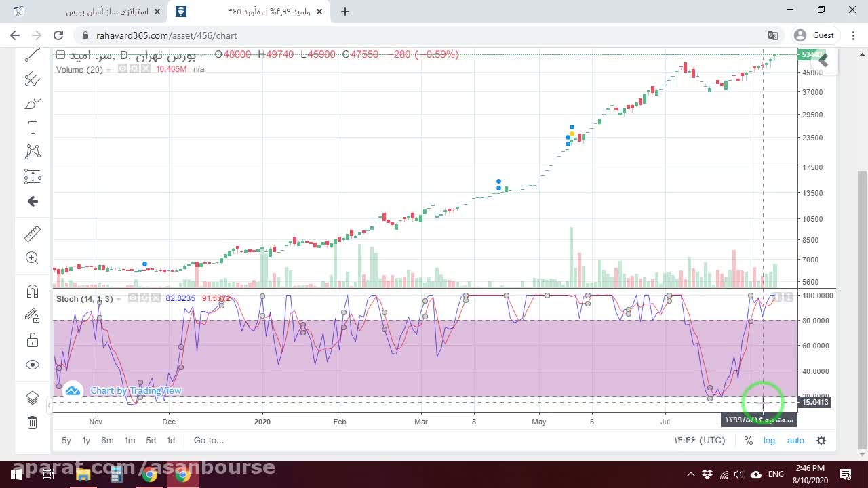The height and width of the screenshot is (488, 868).
Task: Hide all drawings with eye icon
Action: pyautogui.click(x=32, y=365)
